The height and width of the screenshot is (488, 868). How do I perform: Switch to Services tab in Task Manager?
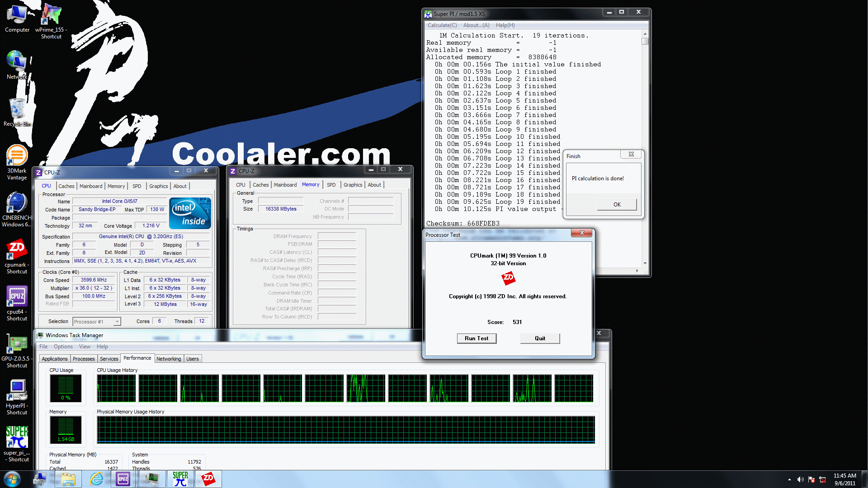pyautogui.click(x=109, y=359)
